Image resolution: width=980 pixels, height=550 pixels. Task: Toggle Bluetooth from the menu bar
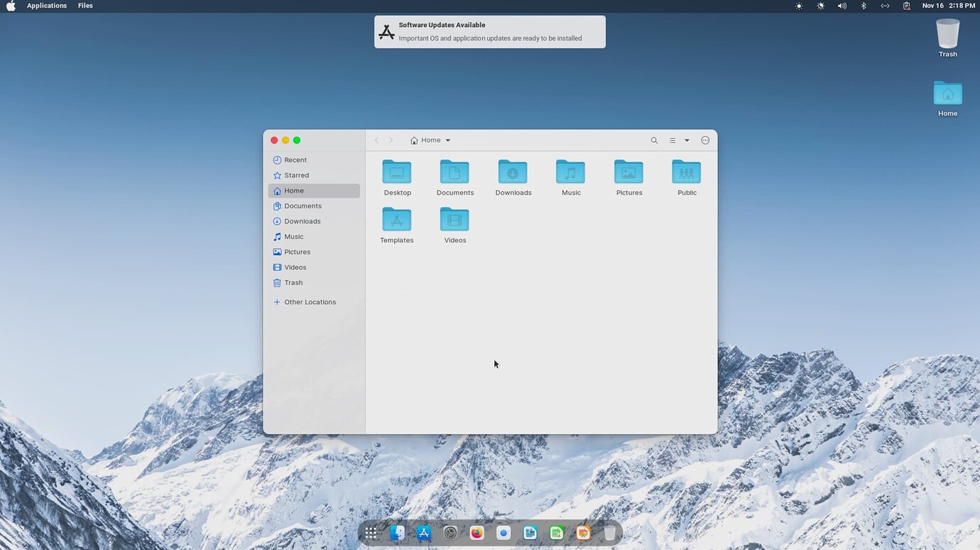(864, 5)
